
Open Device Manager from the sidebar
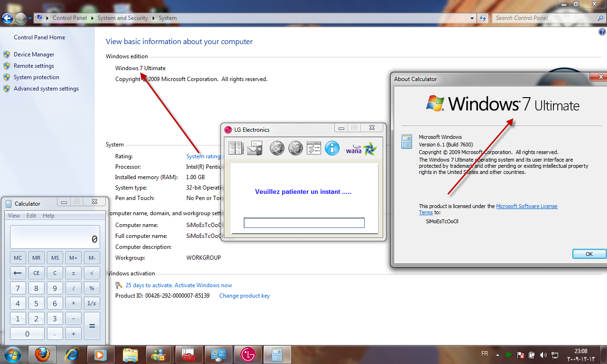click(x=34, y=55)
